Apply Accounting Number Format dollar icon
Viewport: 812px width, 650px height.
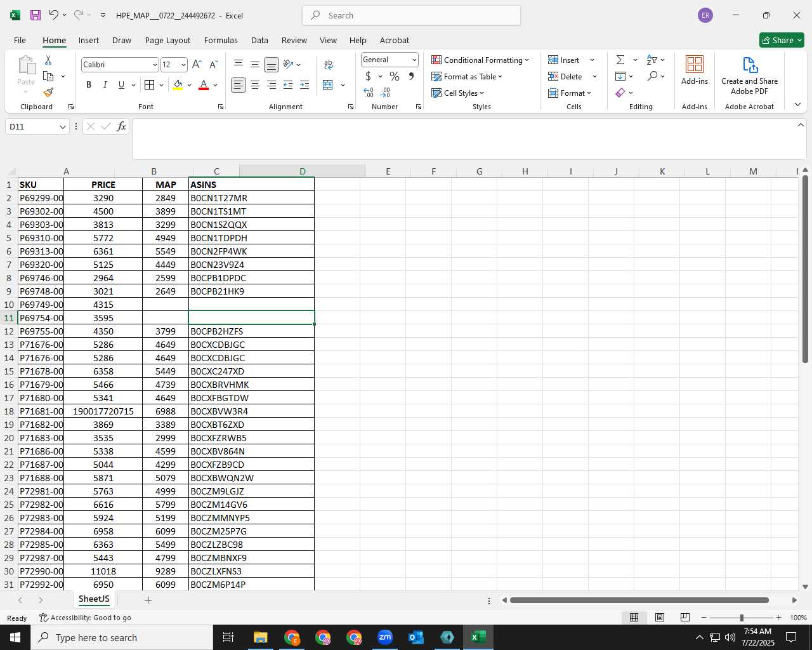pos(368,76)
